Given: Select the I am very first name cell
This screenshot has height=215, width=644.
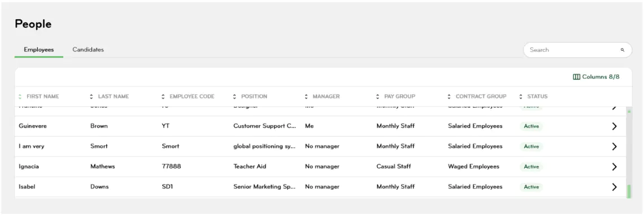Looking at the screenshot, I should pos(32,146).
